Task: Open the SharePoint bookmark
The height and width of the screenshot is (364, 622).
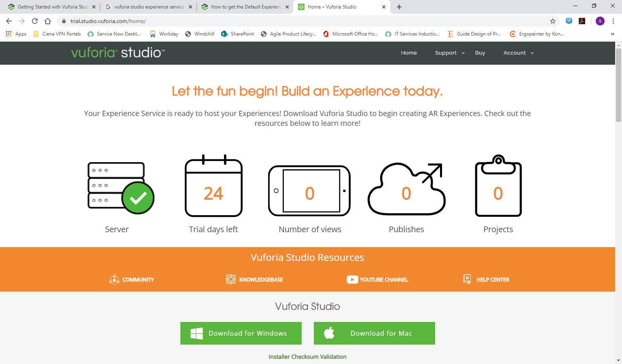Action: [x=238, y=34]
